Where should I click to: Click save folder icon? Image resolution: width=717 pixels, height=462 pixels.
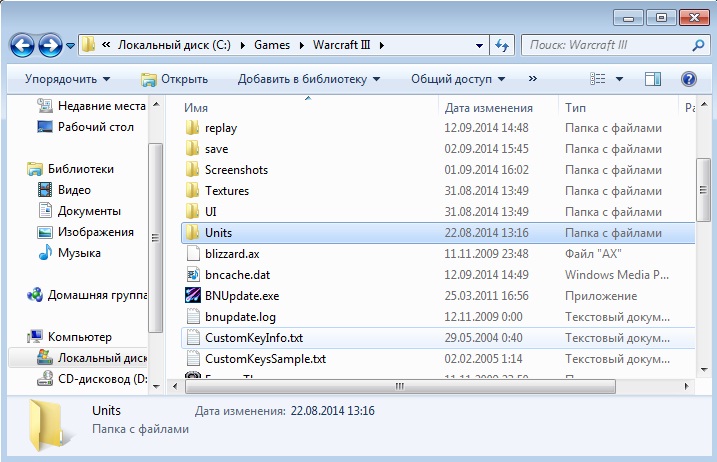(x=193, y=149)
